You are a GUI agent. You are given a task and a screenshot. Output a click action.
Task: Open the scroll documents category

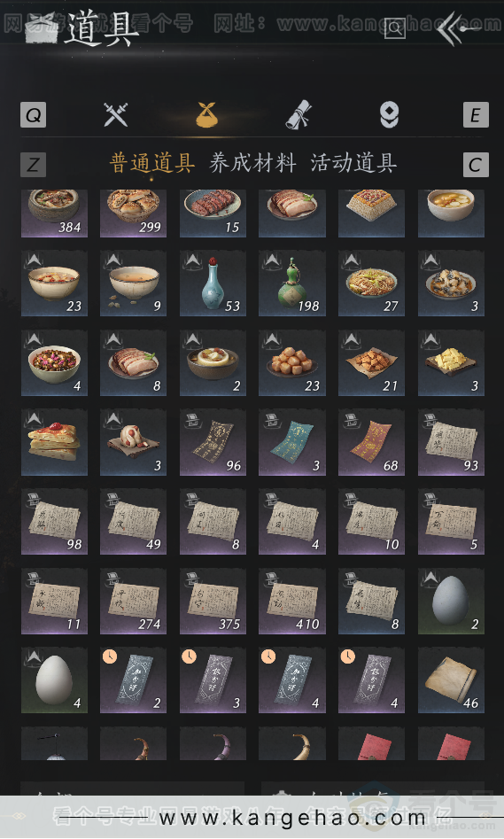pos(298,114)
